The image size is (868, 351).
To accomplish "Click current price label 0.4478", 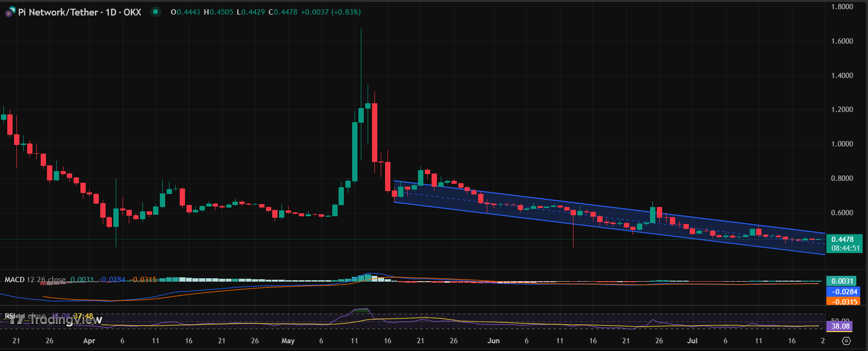I will [x=842, y=239].
